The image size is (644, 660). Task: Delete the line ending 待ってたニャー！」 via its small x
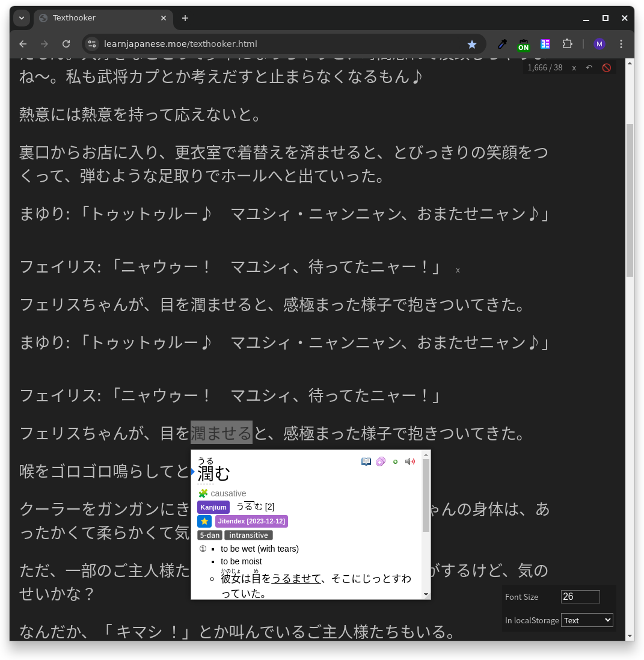(458, 270)
